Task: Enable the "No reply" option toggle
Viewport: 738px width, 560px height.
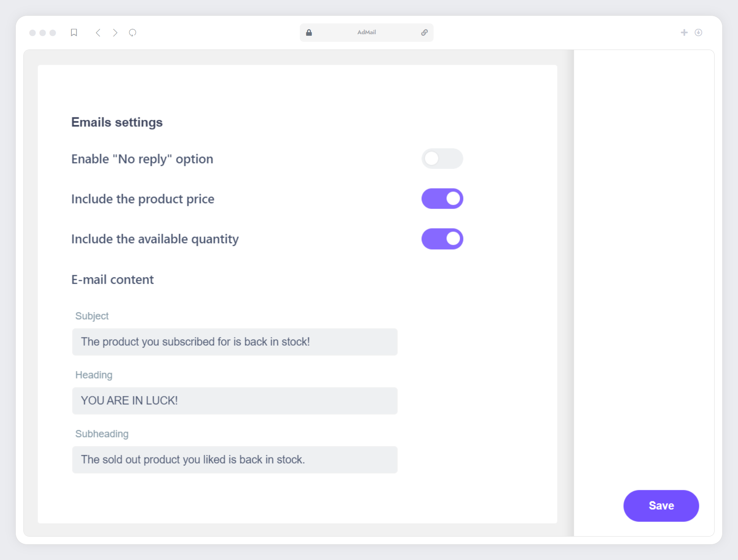Action: click(x=442, y=159)
